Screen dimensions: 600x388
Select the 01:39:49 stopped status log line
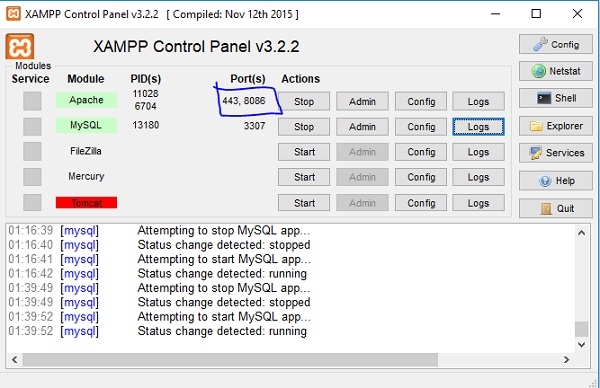tap(159, 303)
